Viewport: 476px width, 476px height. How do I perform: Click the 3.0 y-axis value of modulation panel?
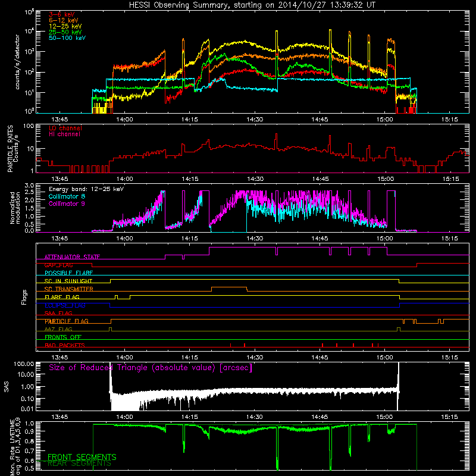[29, 185]
